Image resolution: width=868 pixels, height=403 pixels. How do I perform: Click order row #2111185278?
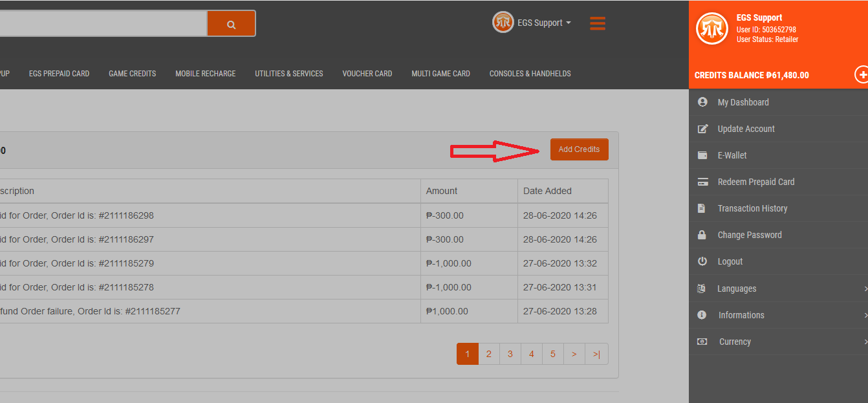pos(304,287)
